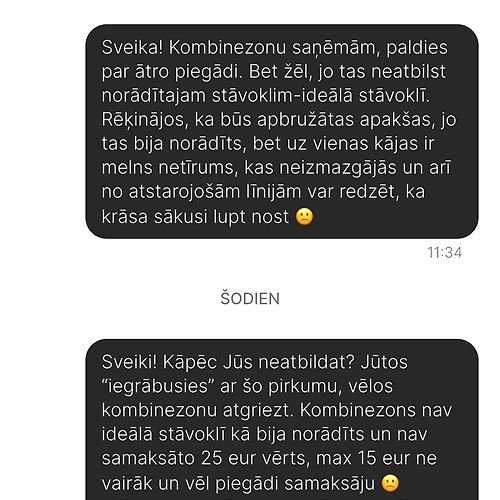Click 'paldies' in first message's opening line
The width and height of the screenshot is (500, 500).
pyautogui.click(x=417, y=48)
